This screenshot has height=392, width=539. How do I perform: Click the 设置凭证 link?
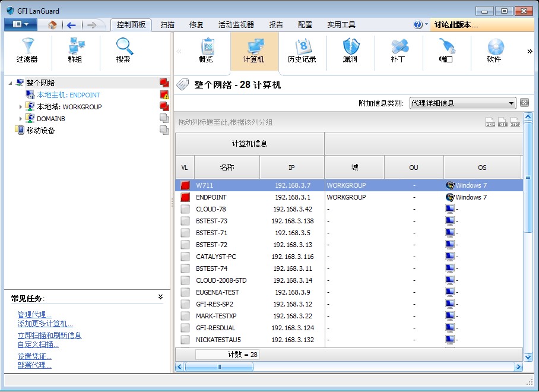pyautogui.click(x=34, y=356)
